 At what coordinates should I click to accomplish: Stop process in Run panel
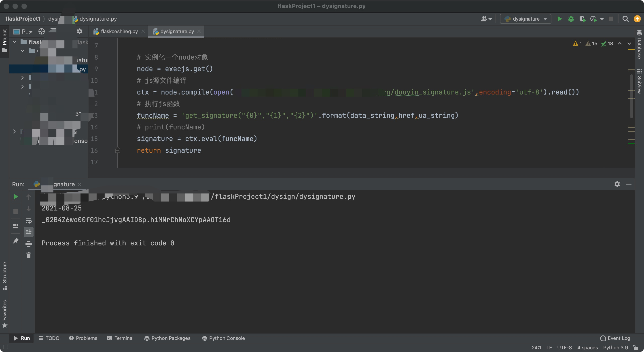pyautogui.click(x=15, y=211)
